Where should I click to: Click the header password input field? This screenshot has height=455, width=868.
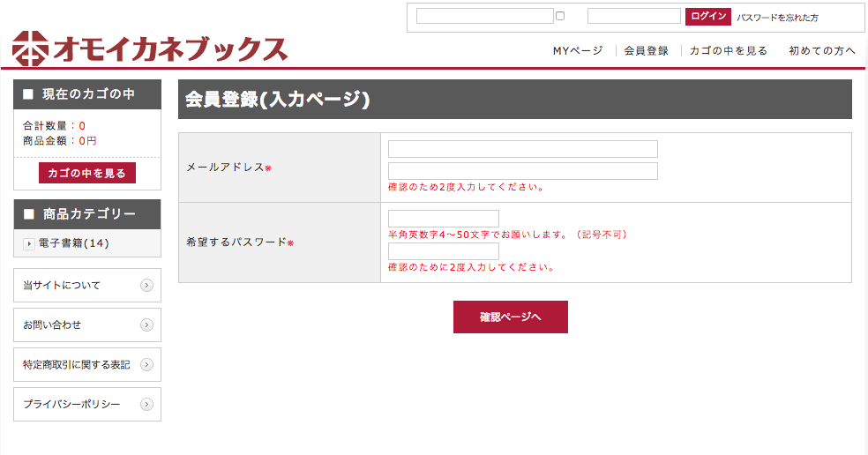(x=633, y=16)
